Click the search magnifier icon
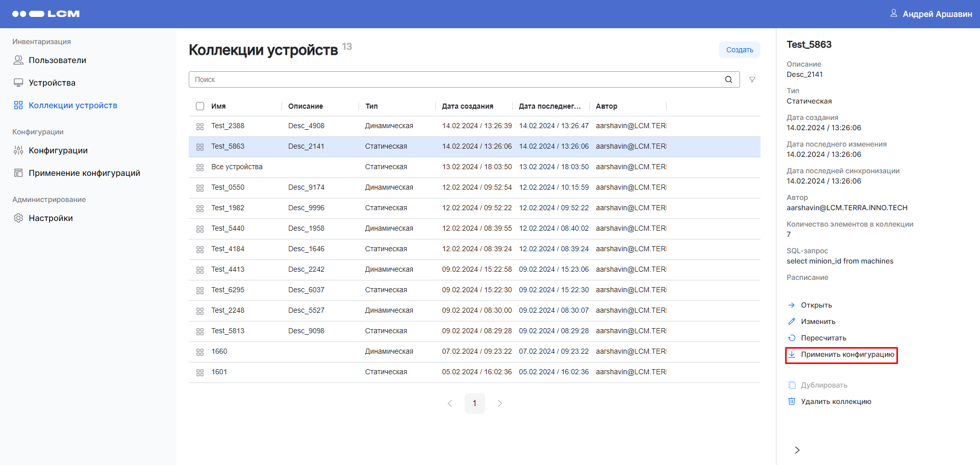This screenshot has width=980, height=465. pyautogui.click(x=728, y=79)
